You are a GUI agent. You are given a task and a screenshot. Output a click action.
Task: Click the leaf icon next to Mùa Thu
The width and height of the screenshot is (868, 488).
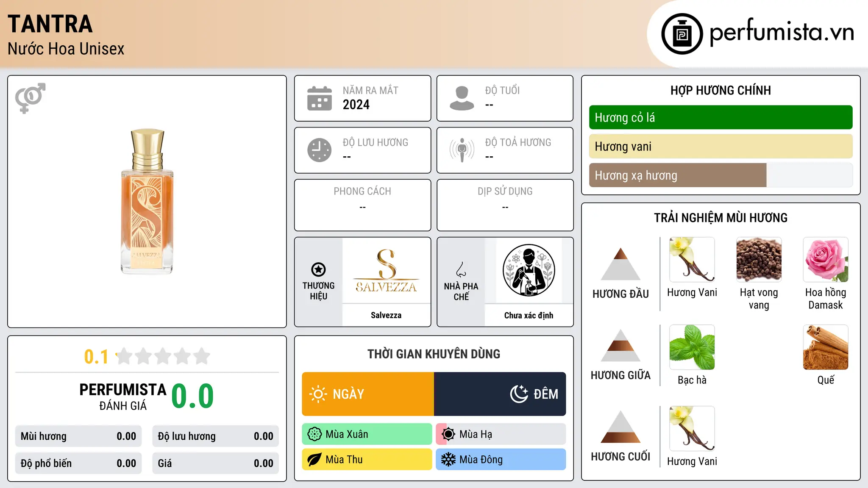(x=314, y=460)
